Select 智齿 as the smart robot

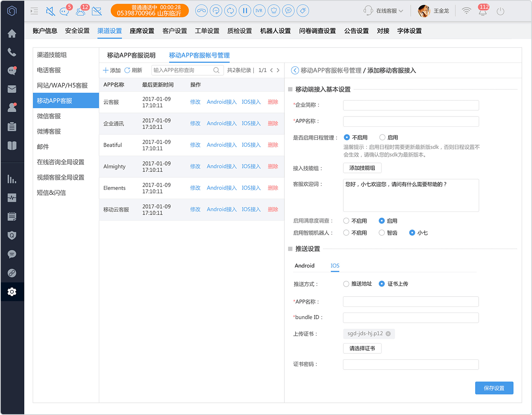tap(381, 233)
